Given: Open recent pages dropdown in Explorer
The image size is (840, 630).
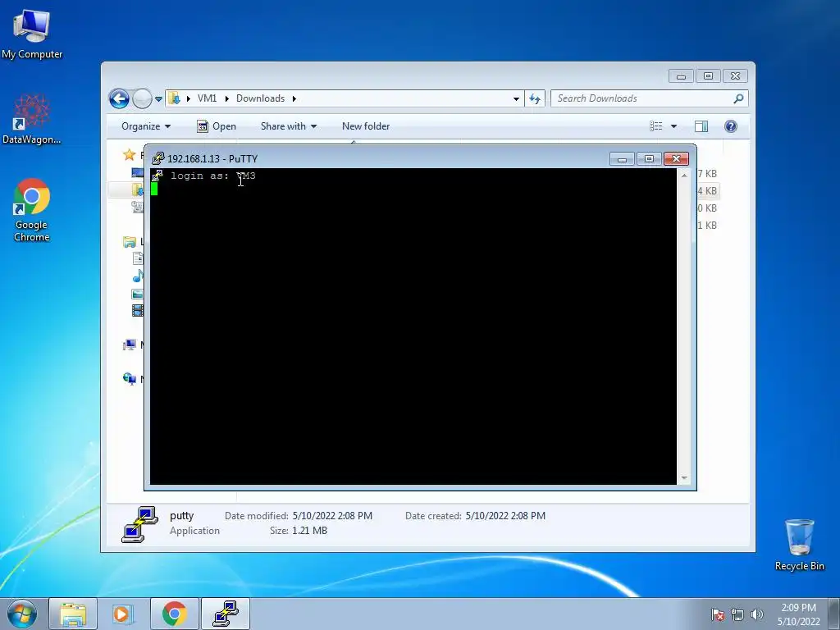Looking at the screenshot, I should pyautogui.click(x=158, y=99).
